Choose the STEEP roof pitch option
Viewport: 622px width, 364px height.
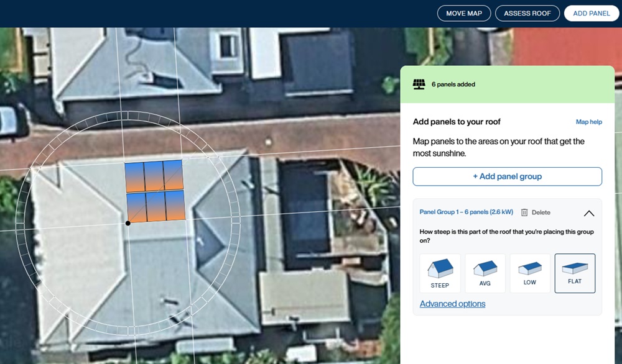point(440,273)
